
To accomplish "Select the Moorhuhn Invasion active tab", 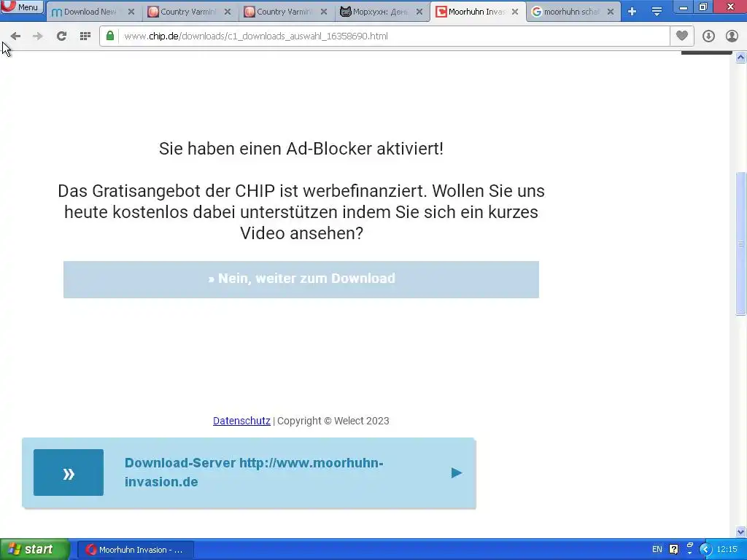I will (476, 12).
